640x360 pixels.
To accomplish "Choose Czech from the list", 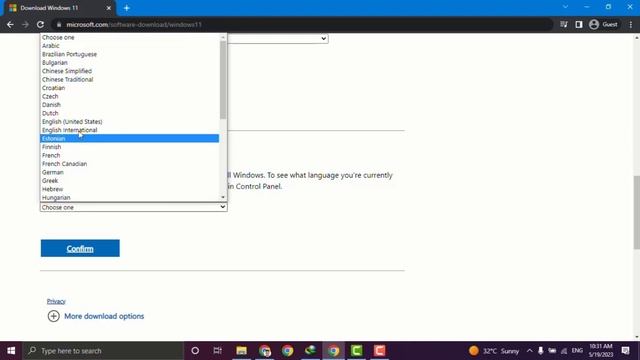I will 129,96.
